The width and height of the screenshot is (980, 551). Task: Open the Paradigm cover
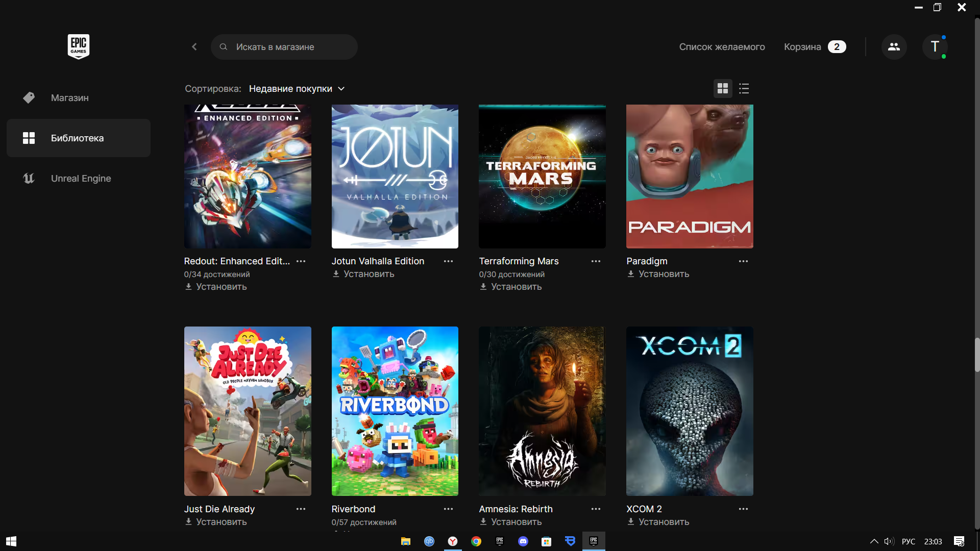[690, 177]
